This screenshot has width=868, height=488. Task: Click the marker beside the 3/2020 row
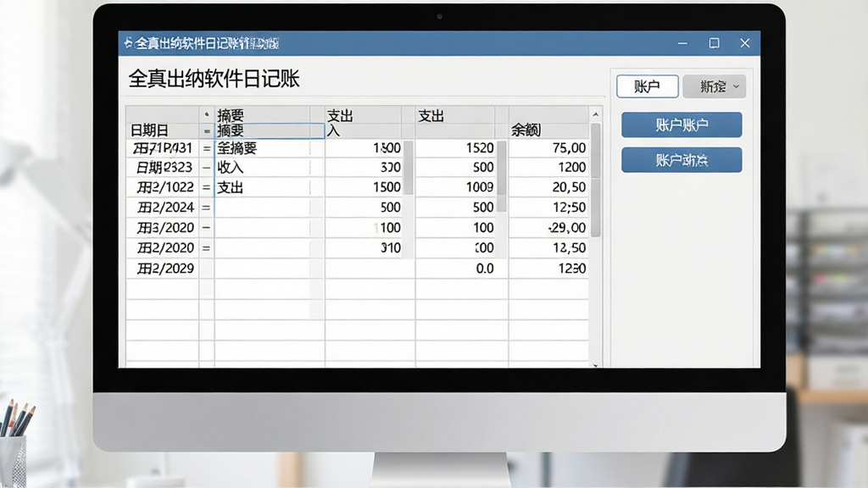[x=207, y=228]
